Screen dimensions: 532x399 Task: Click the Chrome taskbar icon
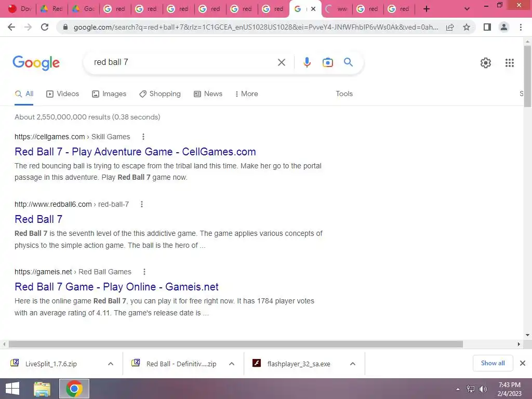(x=74, y=389)
